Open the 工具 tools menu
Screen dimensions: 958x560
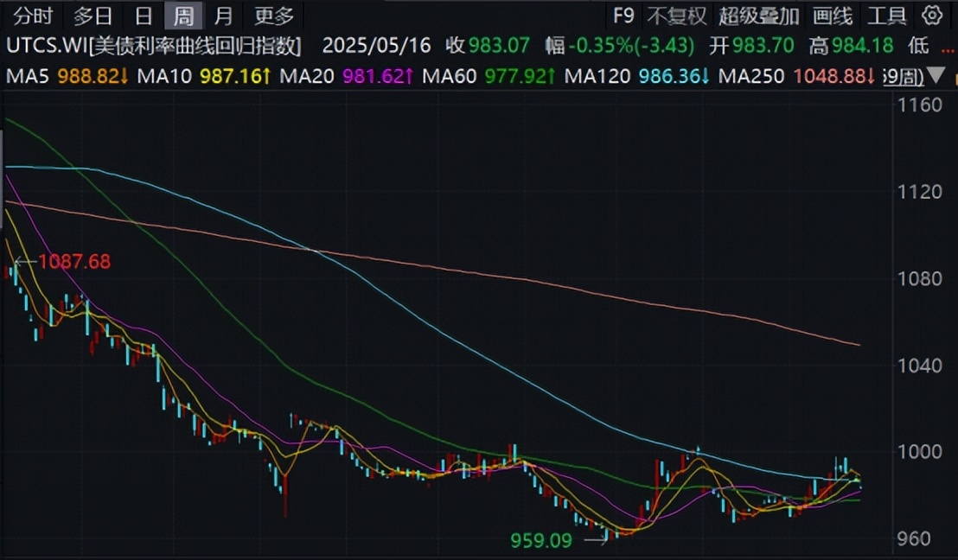click(x=887, y=16)
